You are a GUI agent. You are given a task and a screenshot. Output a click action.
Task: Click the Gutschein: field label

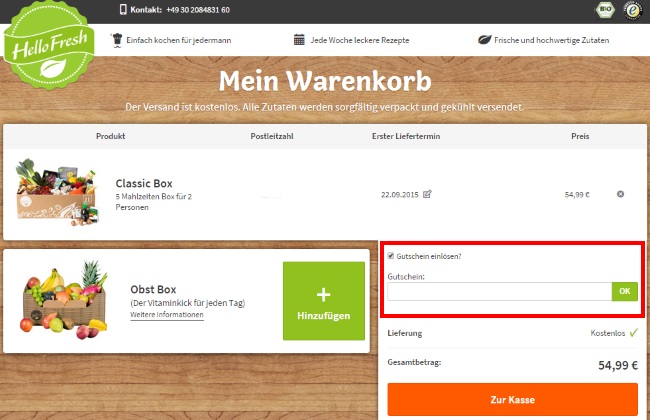[x=406, y=276]
